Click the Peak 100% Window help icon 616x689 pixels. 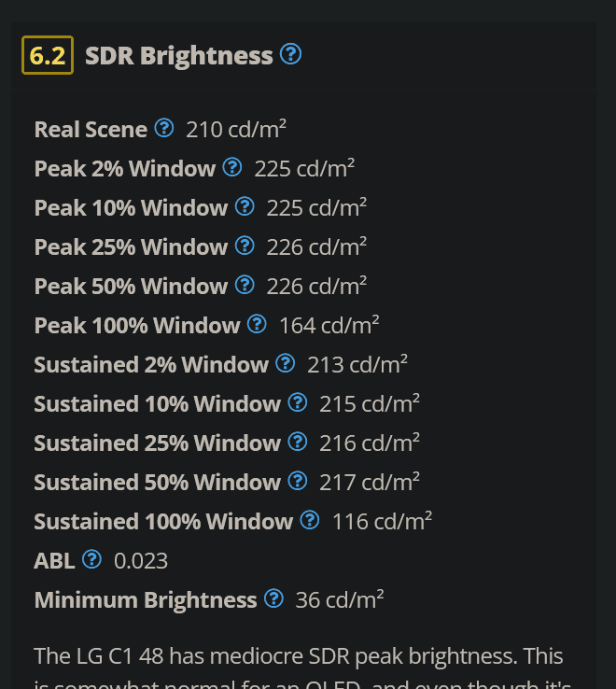coord(257,324)
